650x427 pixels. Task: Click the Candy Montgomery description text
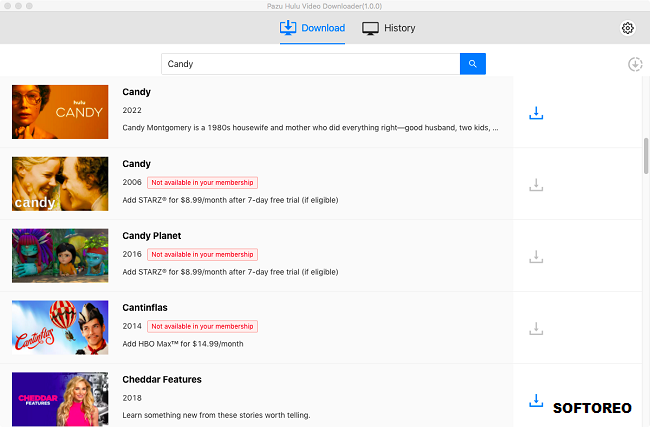[310, 128]
